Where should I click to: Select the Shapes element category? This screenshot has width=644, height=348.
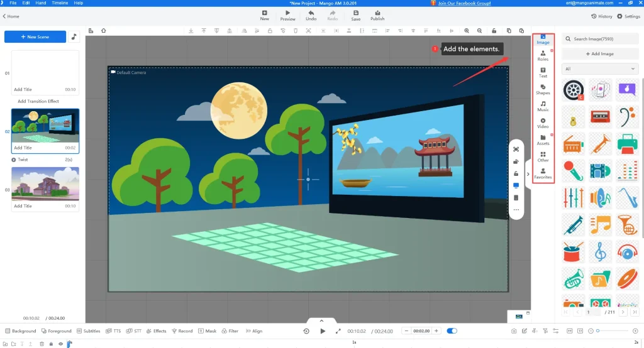(x=543, y=89)
